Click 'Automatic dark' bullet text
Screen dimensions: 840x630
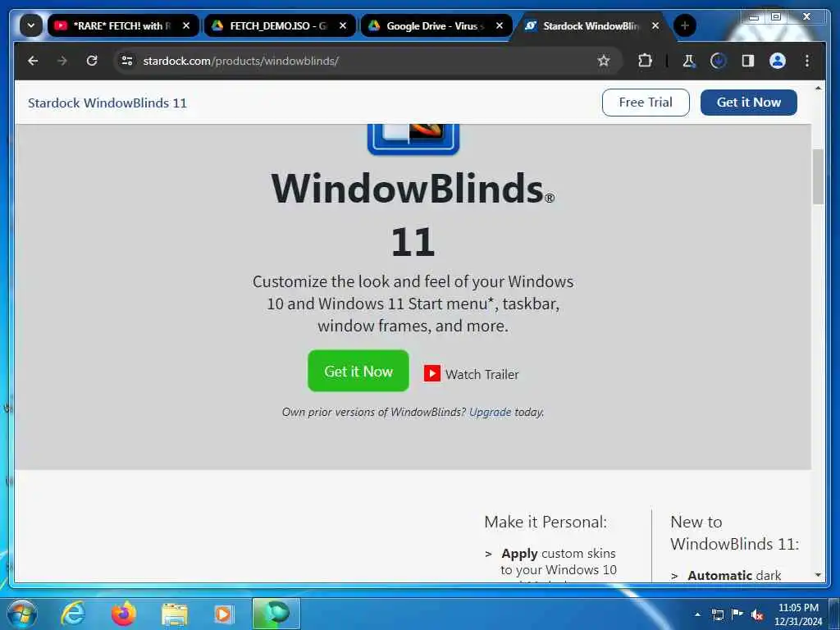pyautogui.click(x=734, y=575)
